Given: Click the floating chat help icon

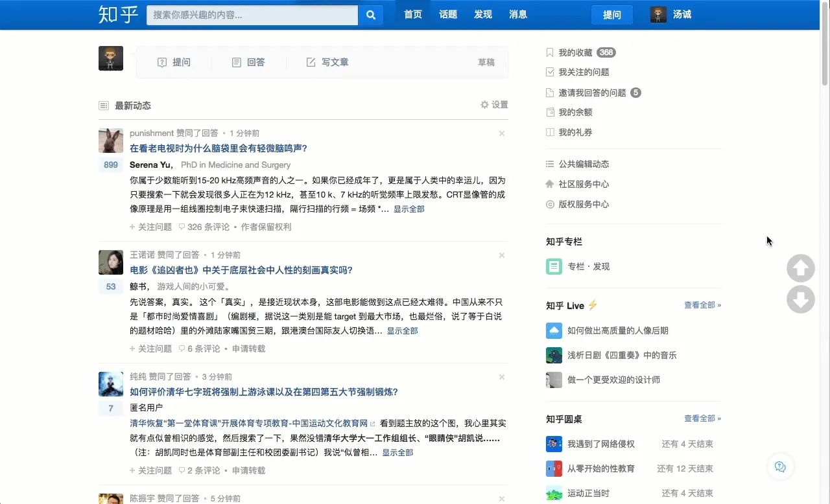Looking at the screenshot, I should [780, 466].
